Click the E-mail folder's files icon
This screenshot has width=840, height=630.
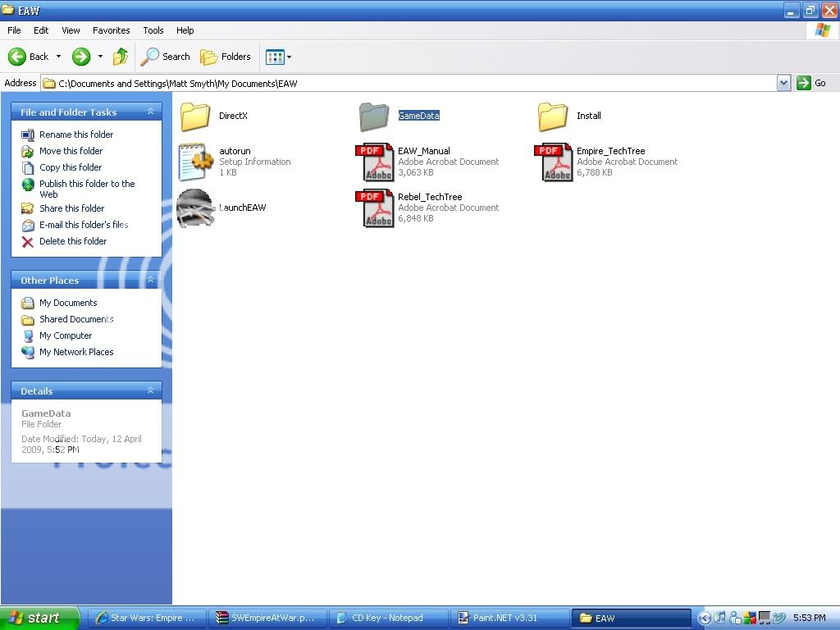28,226
